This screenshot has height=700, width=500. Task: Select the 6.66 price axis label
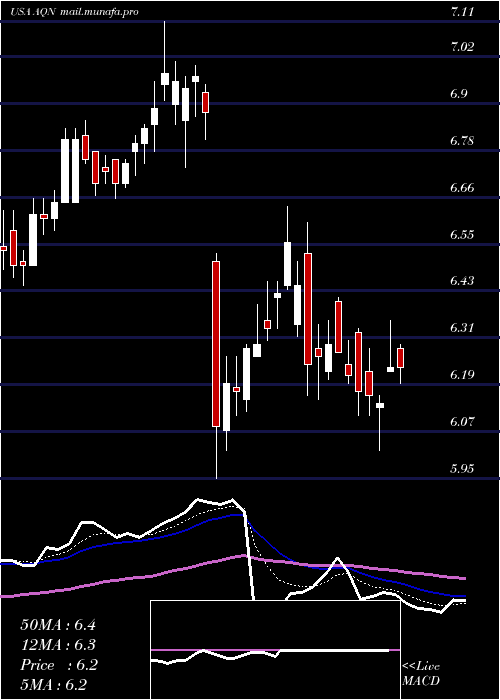tap(462, 188)
